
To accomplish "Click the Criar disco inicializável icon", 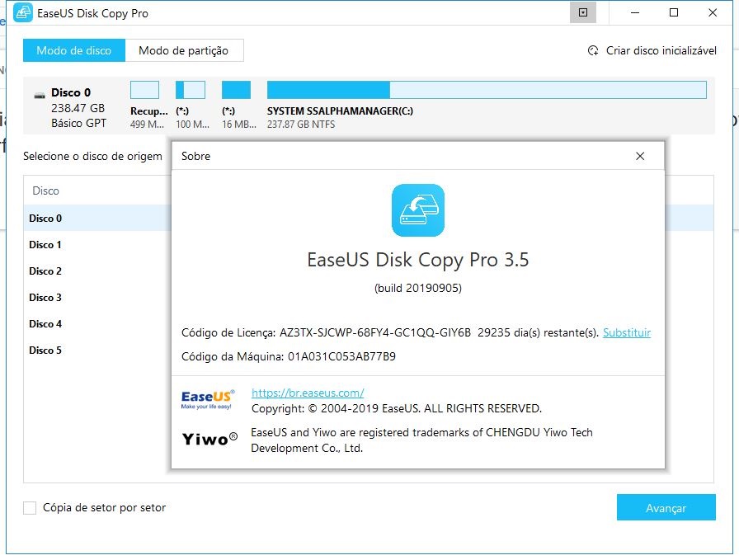I will (593, 50).
